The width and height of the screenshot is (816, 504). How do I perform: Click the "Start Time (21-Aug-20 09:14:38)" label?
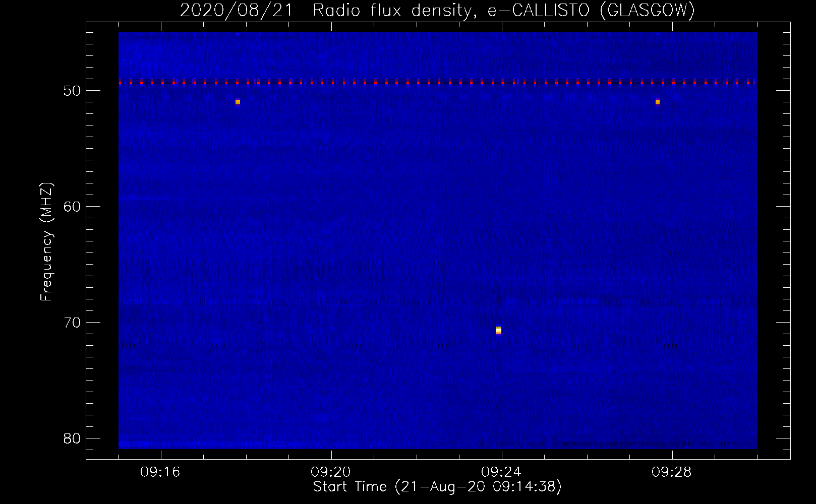point(437,487)
